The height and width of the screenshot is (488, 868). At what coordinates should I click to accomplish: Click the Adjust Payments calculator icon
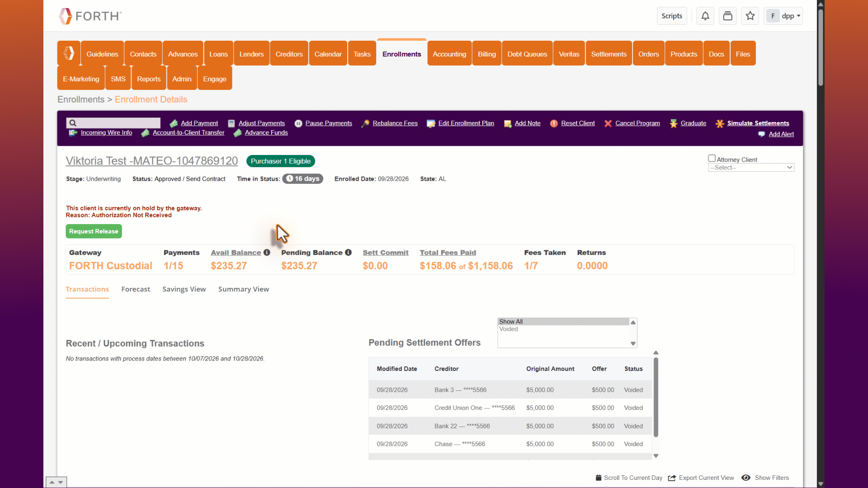pyautogui.click(x=231, y=123)
